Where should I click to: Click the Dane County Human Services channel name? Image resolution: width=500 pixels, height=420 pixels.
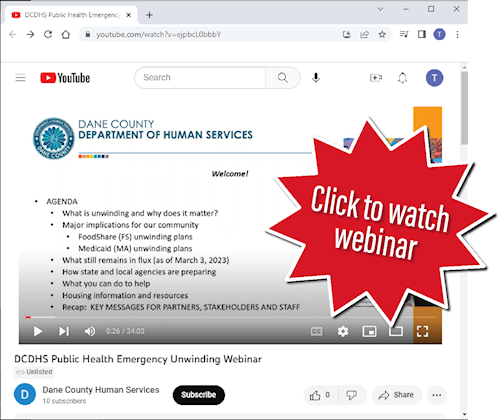click(101, 390)
